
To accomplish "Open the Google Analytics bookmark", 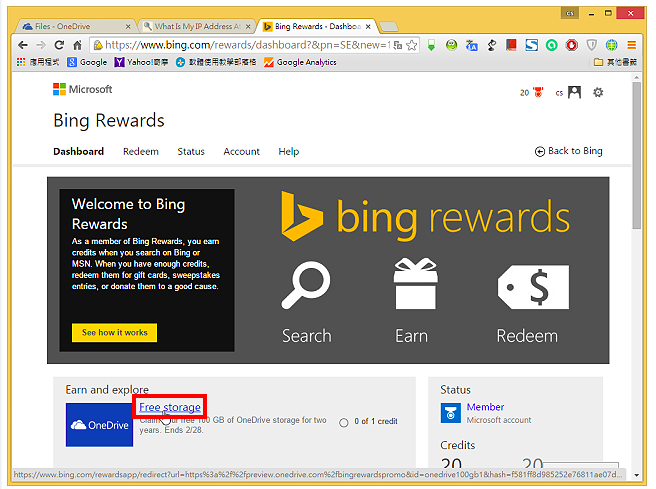I will point(300,62).
